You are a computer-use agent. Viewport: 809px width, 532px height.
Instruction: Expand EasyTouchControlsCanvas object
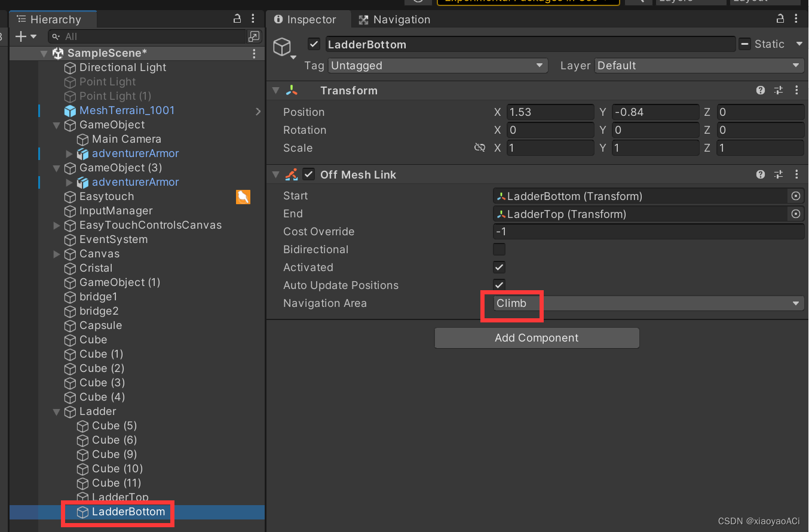(x=57, y=226)
